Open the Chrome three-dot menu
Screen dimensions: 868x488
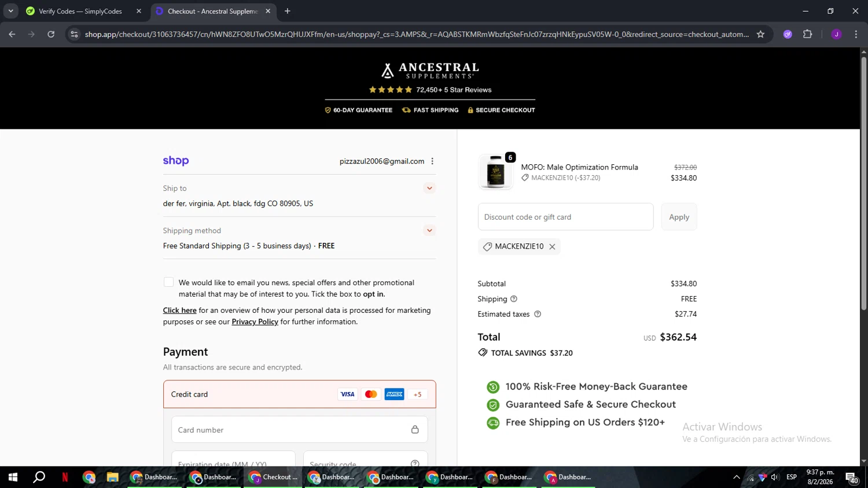pos(856,34)
